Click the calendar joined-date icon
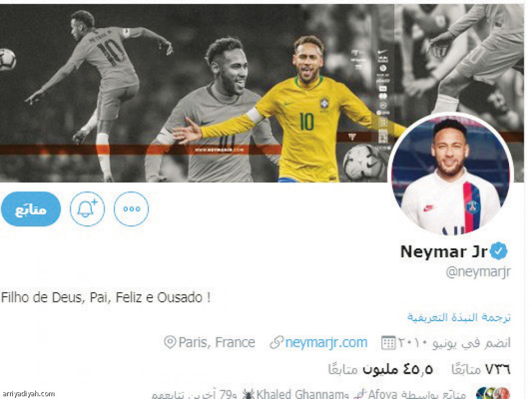The width and height of the screenshot is (532, 399). click(388, 342)
